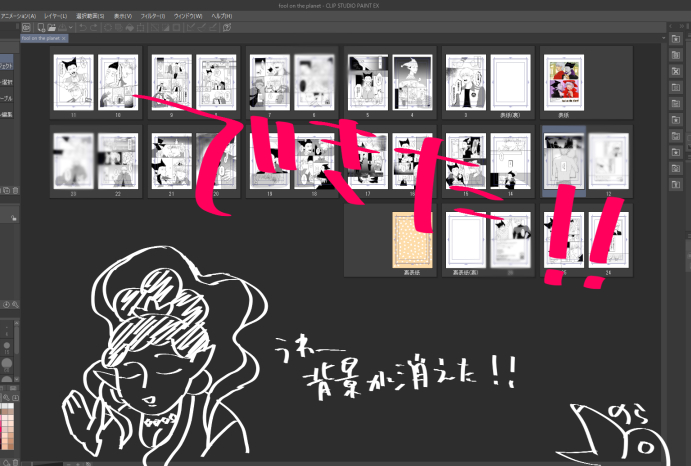Click the Undo arrow icon

pyautogui.click(x=82, y=27)
